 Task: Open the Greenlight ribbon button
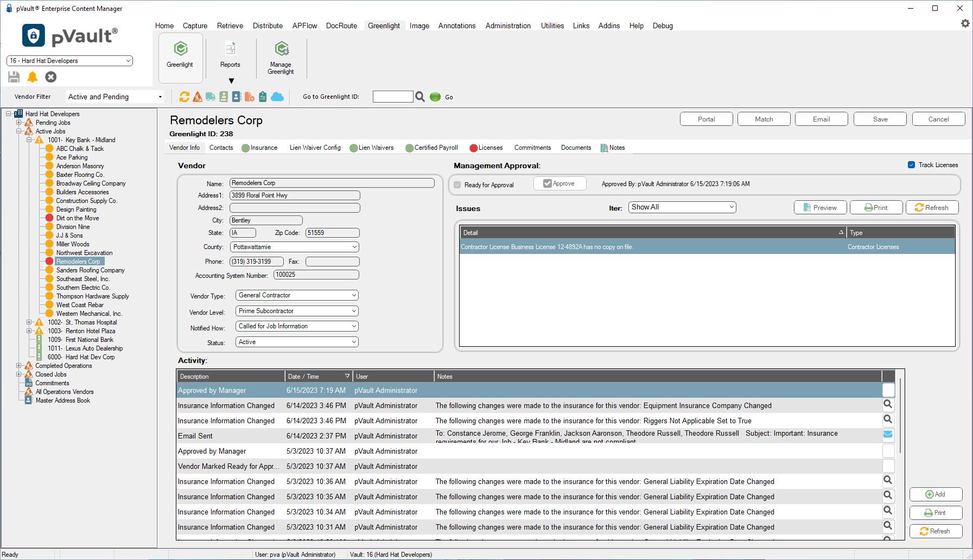coord(180,58)
